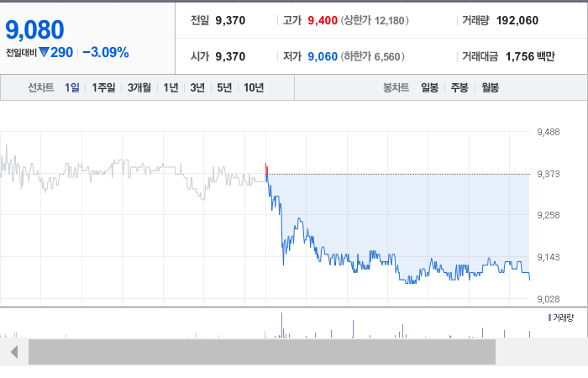Show the 3년 line chart

click(197, 87)
